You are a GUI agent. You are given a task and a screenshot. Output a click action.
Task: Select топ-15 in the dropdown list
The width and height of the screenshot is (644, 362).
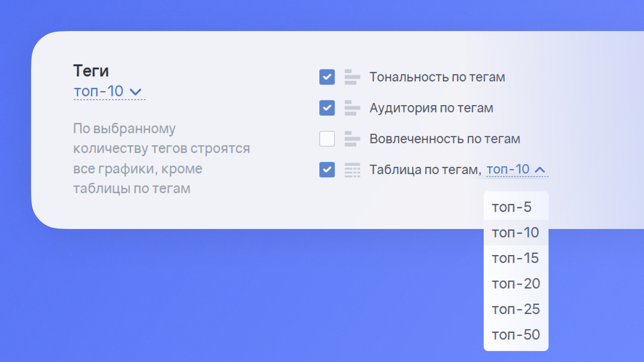coord(516,258)
